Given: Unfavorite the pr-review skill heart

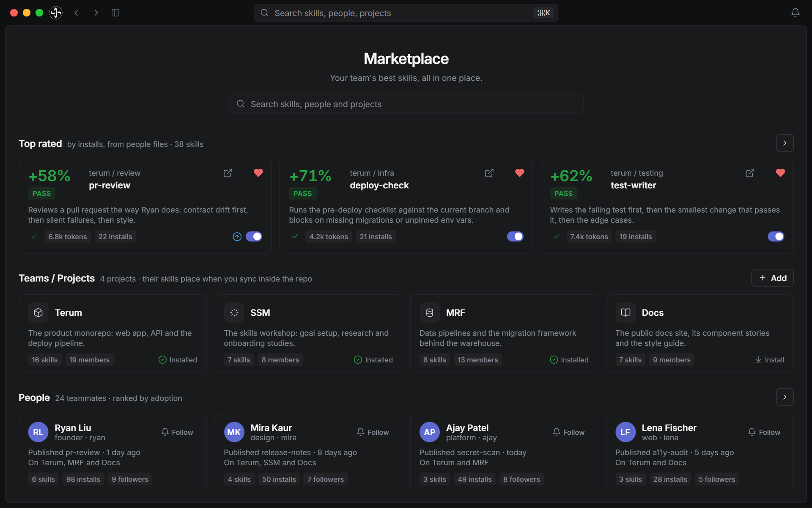Looking at the screenshot, I should pos(258,173).
